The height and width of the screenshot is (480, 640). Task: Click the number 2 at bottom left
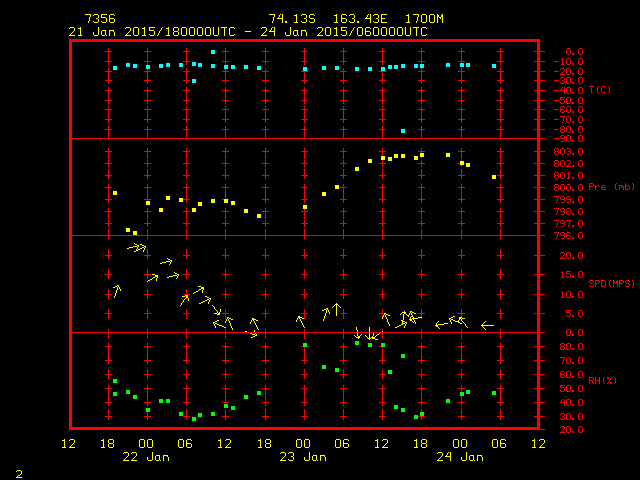click(19, 474)
